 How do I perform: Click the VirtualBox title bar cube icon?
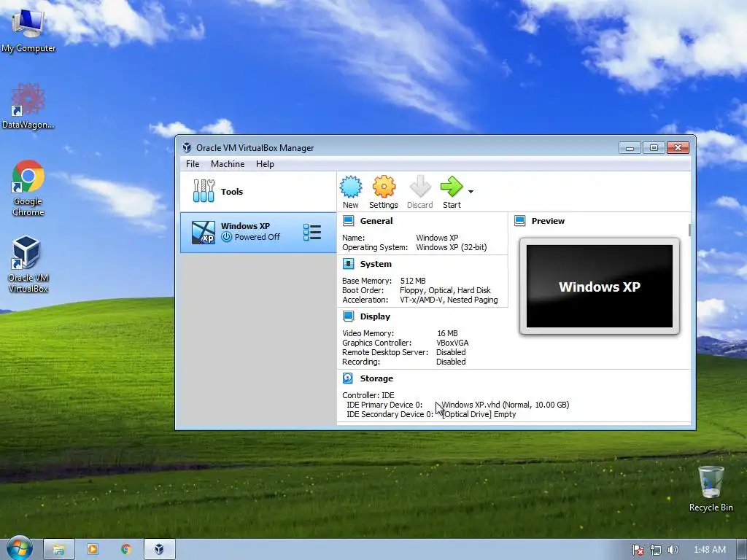[187, 147]
